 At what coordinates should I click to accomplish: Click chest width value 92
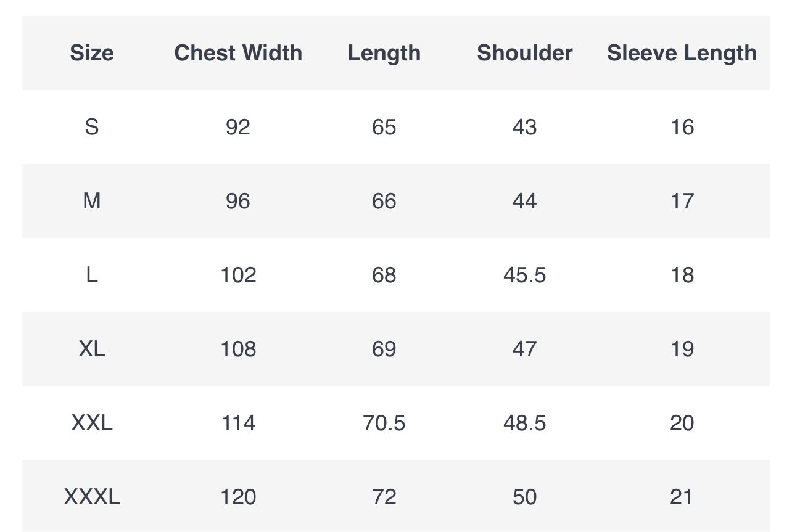[x=238, y=127]
